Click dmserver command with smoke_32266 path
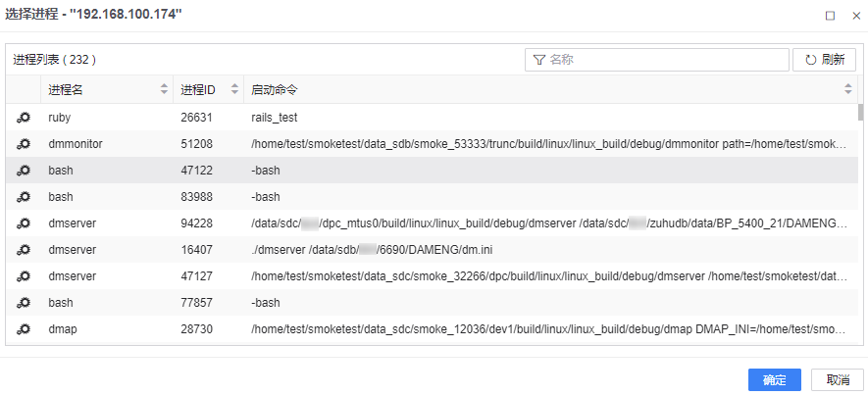This screenshot has width=868, height=396. 548,276
